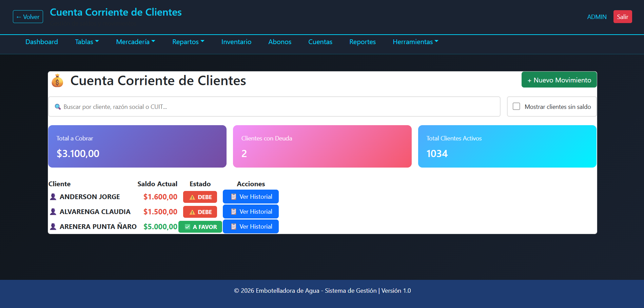Click the clipboard icon in ALVARENGA CLAUDIA's history button
The image size is (644, 308).
coord(233,212)
